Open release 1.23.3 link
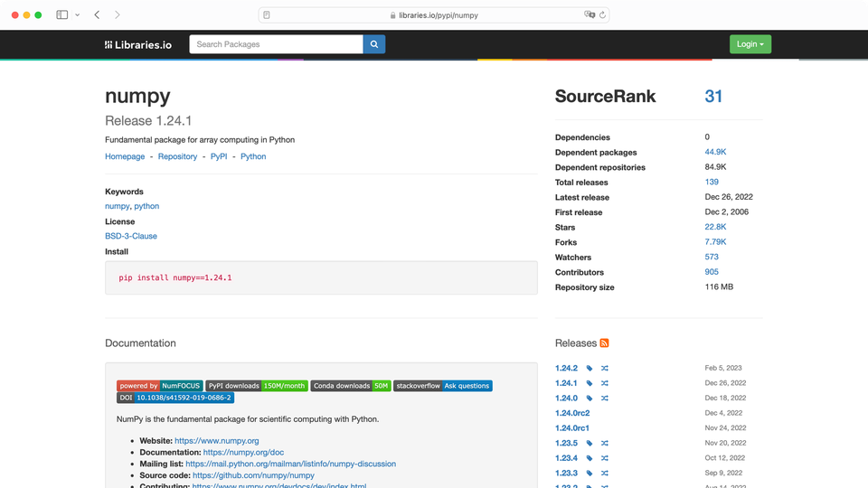 tap(566, 473)
